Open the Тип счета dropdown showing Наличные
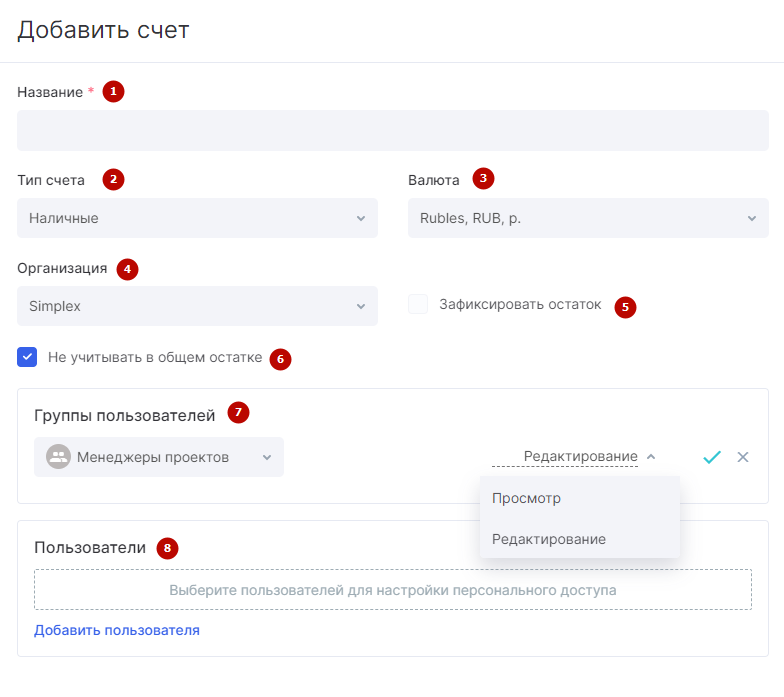Image resolution: width=784 pixels, height=697 pixels. [198, 218]
